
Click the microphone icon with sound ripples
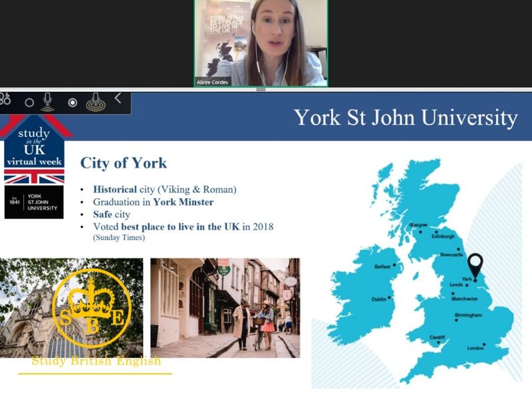click(96, 102)
